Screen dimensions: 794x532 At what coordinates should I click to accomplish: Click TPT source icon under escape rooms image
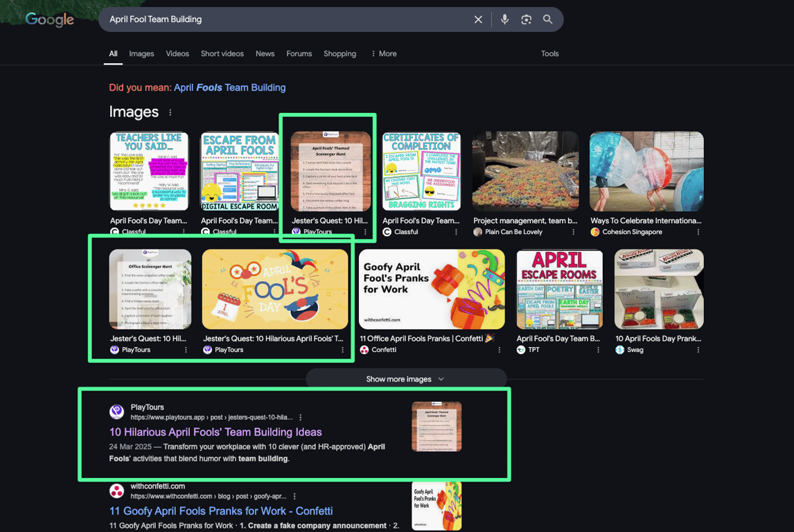coord(521,350)
